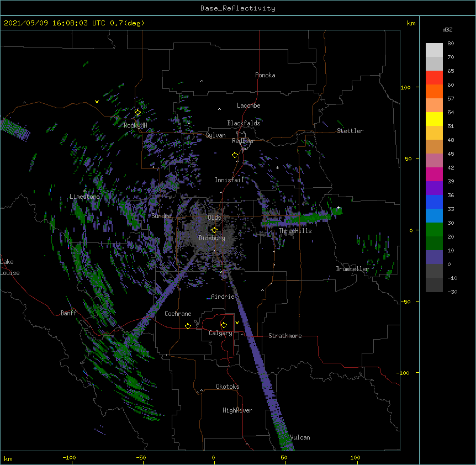The width and height of the screenshot is (476, 465).
Task: Select the yellow diamond marker between Olds and Didsbury
Action: 214,230
